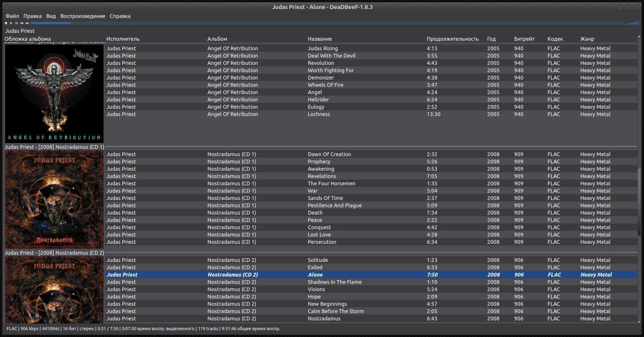
Task: Sort by the Название column header
Action: (x=320, y=39)
